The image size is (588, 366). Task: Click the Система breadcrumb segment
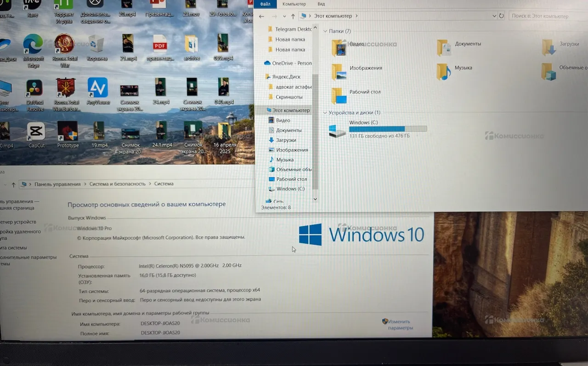coord(164,184)
